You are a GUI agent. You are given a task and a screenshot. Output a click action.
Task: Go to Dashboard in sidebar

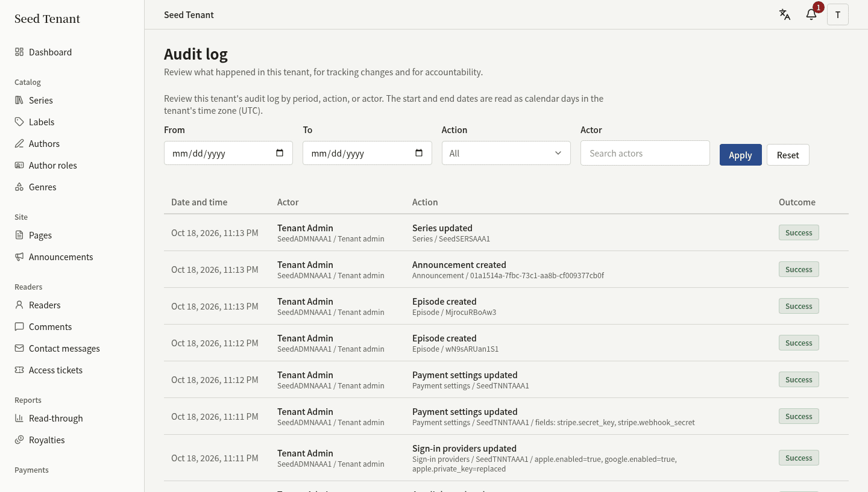[72, 52]
